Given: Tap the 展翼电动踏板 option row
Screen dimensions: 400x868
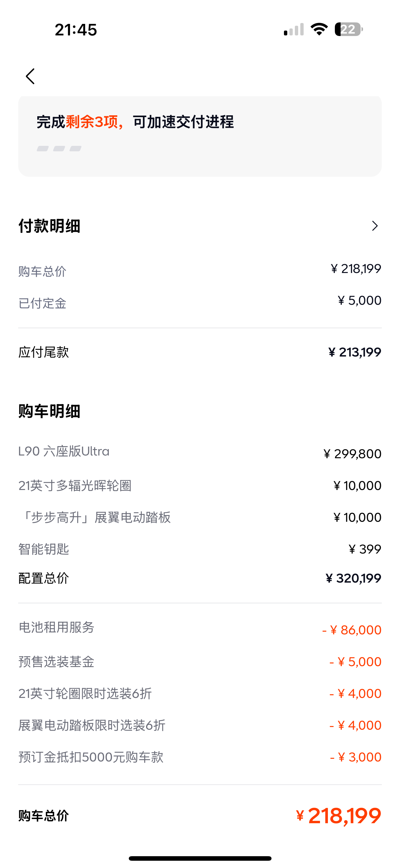Looking at the screenshot, I should click(200, 517).
